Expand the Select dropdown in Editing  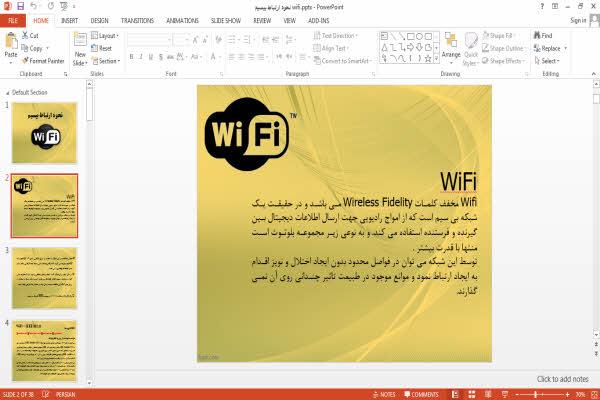pyautogui.click(x=548, y=61)
